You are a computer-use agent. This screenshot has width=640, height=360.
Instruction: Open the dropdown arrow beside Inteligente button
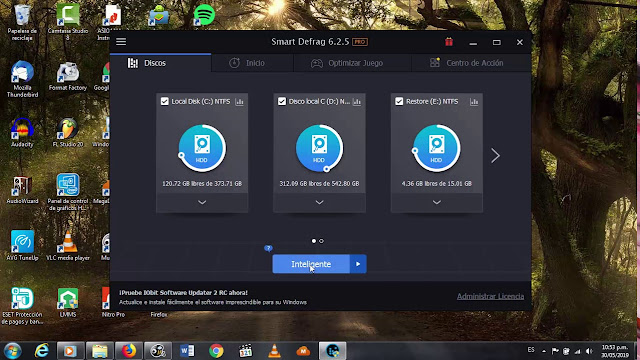[x=358, y=264]
